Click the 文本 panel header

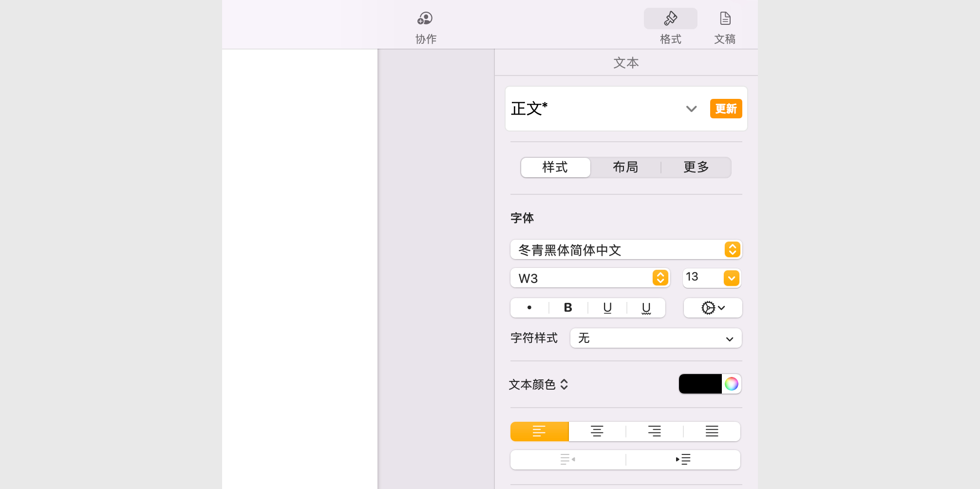(x=626, y=63)
